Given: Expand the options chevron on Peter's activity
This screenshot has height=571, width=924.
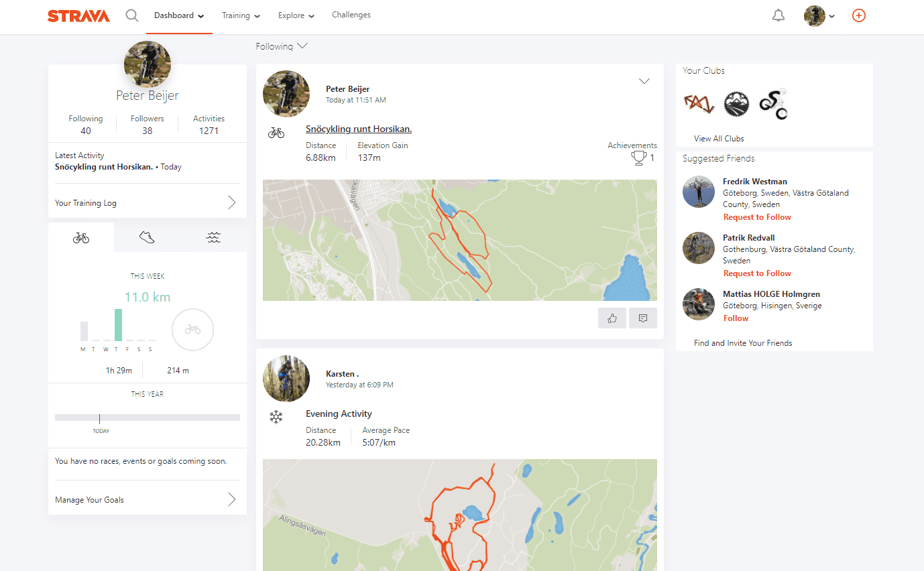Looking at the screenshot, I should pos(644,80).
